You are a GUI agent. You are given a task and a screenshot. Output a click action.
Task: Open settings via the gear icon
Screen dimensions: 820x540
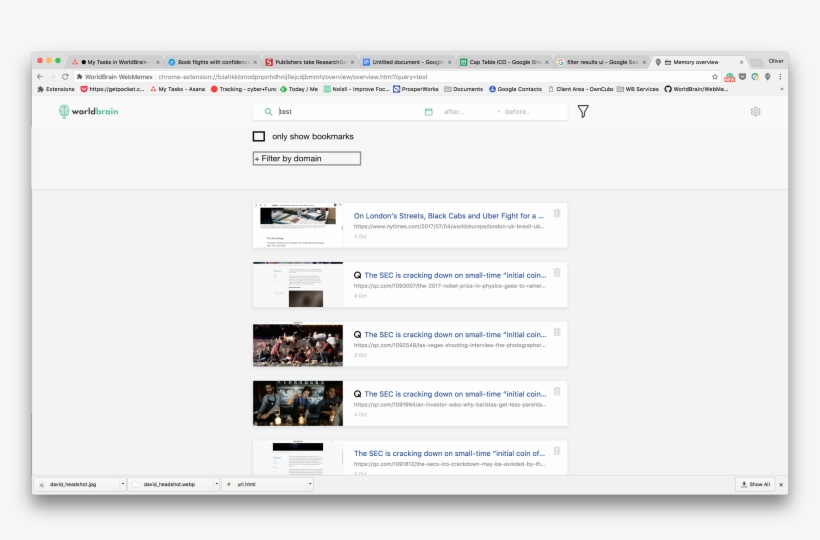point(755,112)
